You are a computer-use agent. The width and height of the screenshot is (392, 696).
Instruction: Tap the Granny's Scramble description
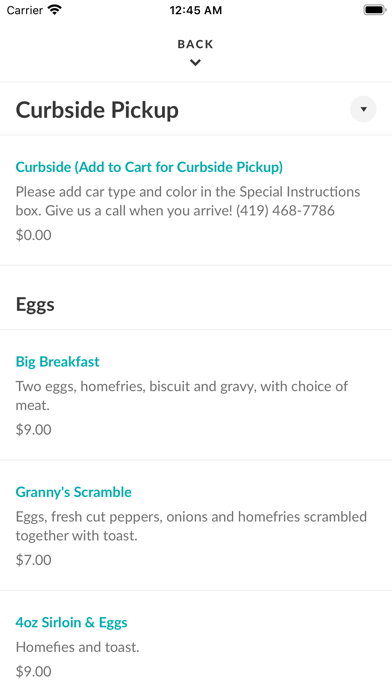coord(191,526)
